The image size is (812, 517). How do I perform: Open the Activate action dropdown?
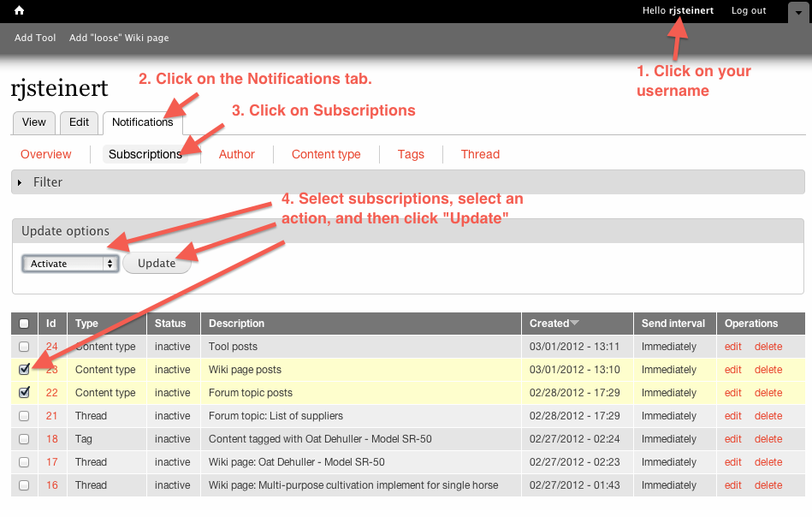coord(68,264)
